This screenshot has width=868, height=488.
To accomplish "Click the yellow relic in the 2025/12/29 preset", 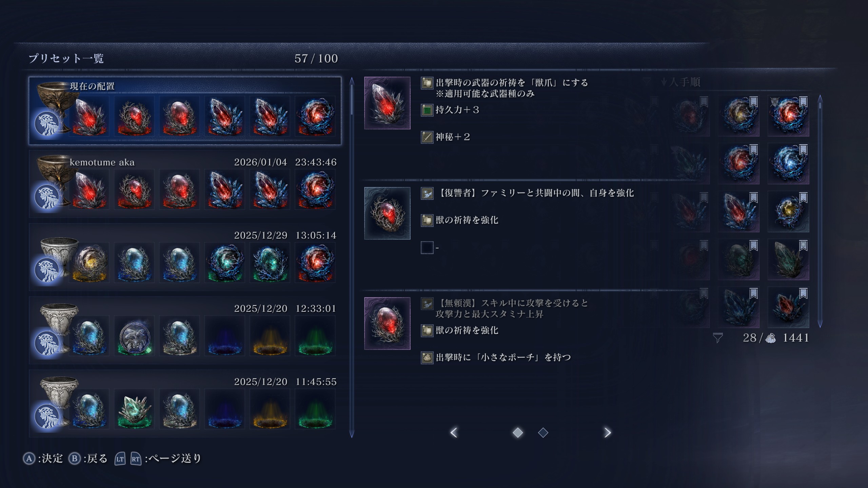I will coord(89,263).
